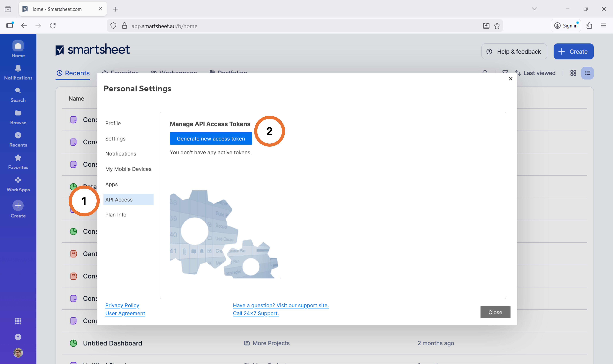Open the user profile avatar
The width and height of the screenshot is (613, 364).
pos(18,353)
